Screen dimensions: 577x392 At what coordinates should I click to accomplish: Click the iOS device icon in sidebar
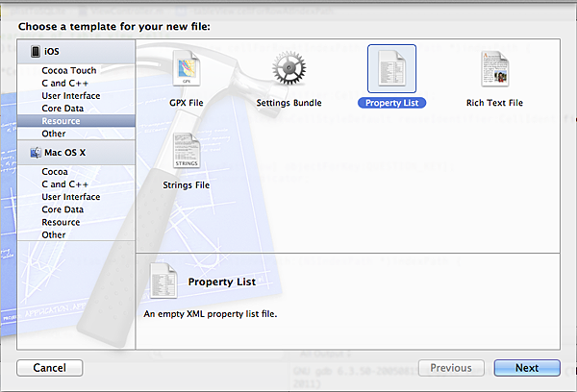[x=36, y=52]
